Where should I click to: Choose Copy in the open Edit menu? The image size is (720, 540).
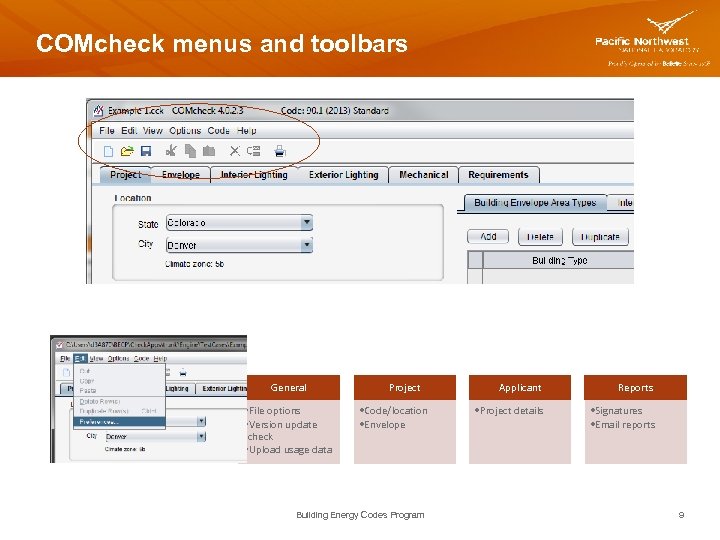click(119, 381)
